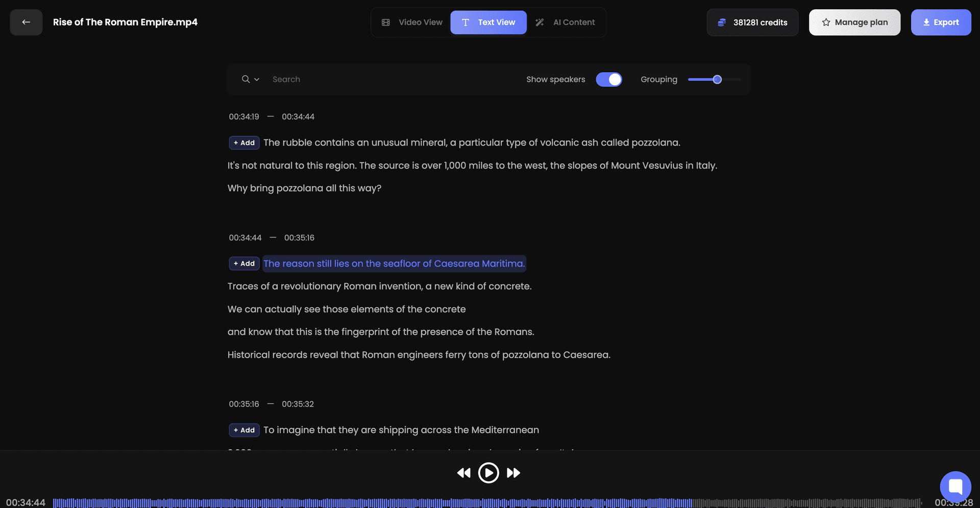Add speaker to the Caesarea Maritima paragraph
The image size is (980, 508).
pos(244,263)
